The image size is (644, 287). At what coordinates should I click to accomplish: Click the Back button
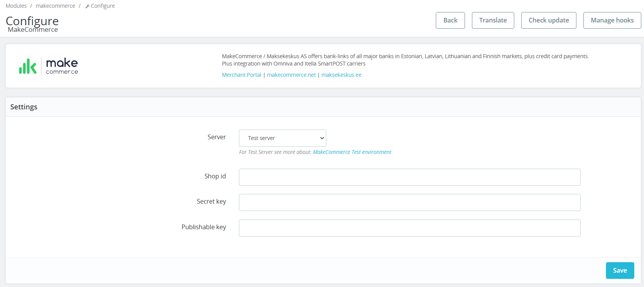click(x=450, y=20)
